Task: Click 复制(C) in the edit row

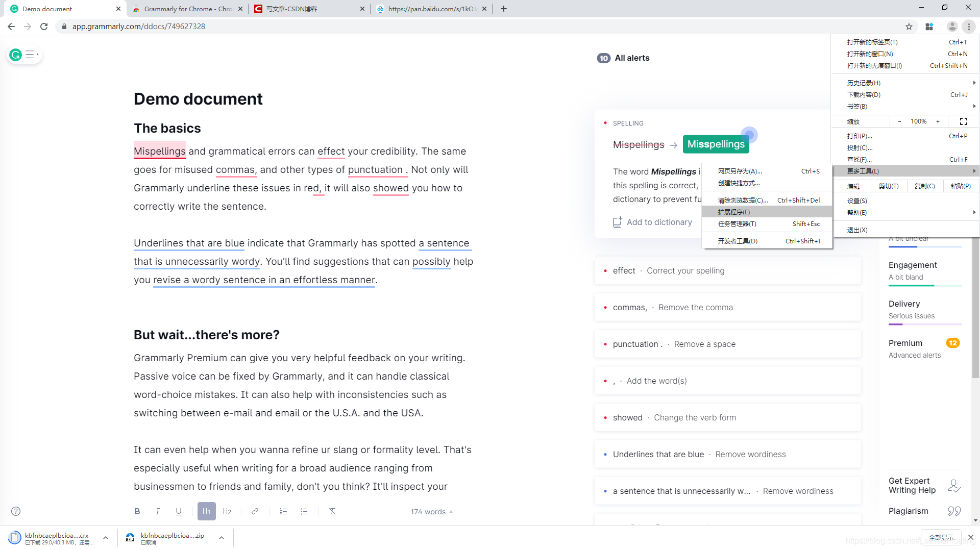Action: point(924,186)
